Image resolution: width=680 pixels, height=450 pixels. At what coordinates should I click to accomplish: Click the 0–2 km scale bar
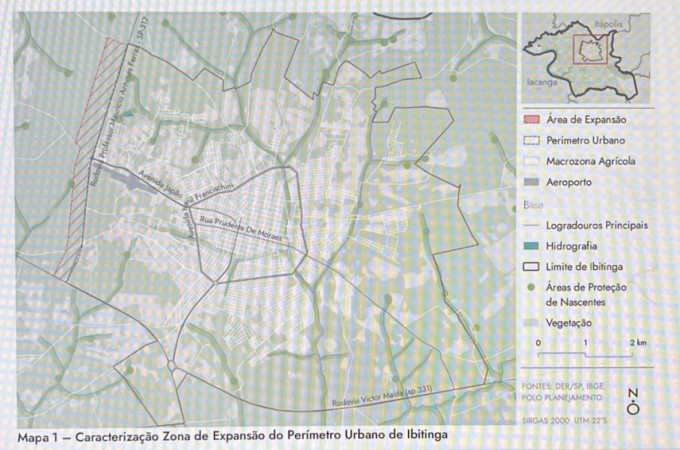tap(585, 354)
